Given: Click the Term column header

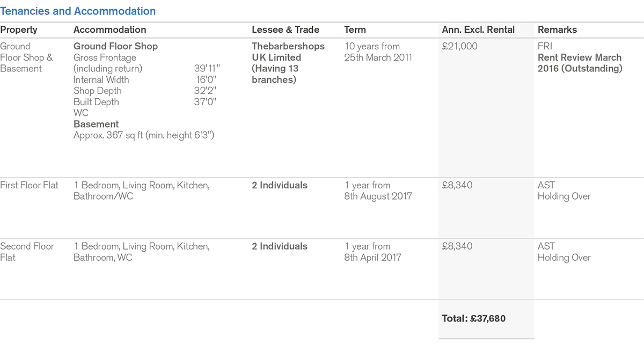Looking at the screenshot, I should click(x=355, y=30).
